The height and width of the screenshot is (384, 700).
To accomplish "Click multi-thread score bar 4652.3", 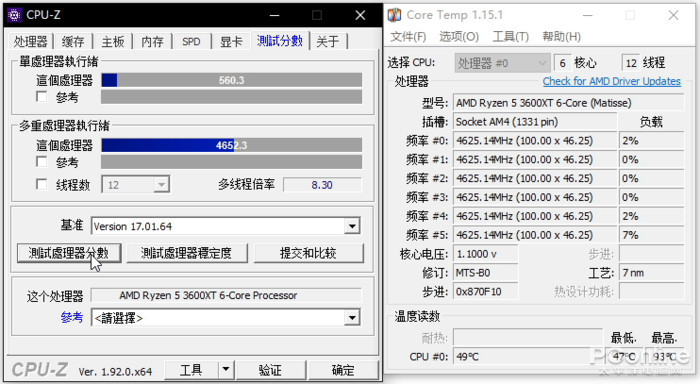I will point(231,145).
